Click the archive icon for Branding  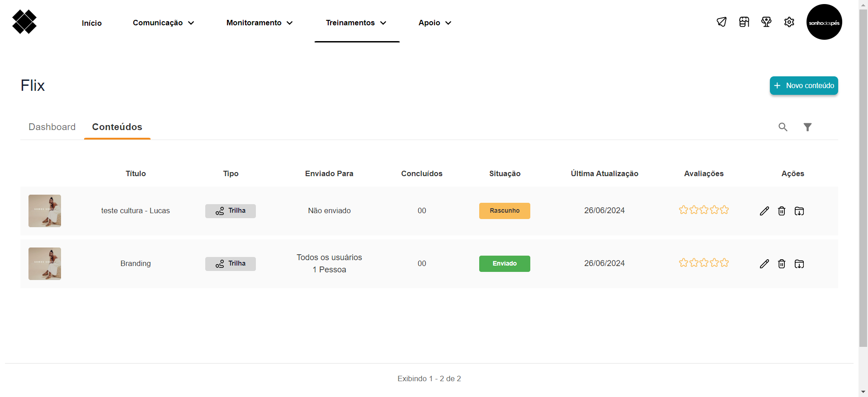click(799, 264)
